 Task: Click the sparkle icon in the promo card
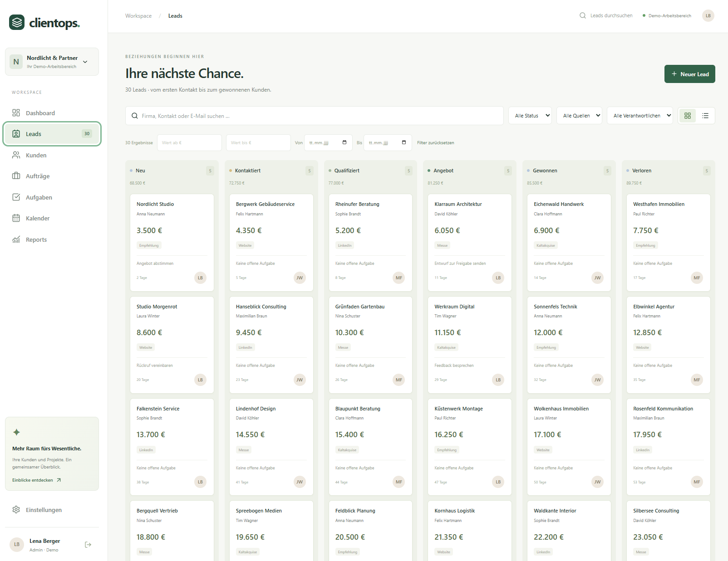point(16,432)
